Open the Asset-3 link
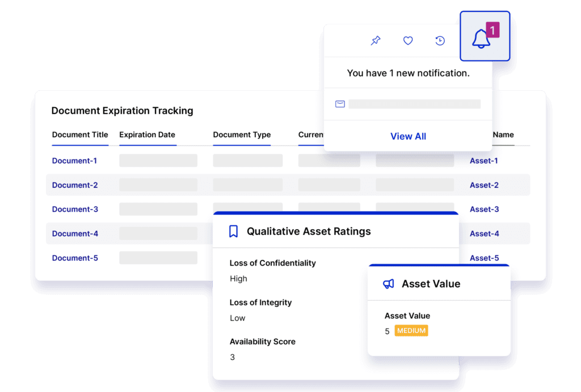The height and width of the screenshot is (392, 581). tap(484, 209)
